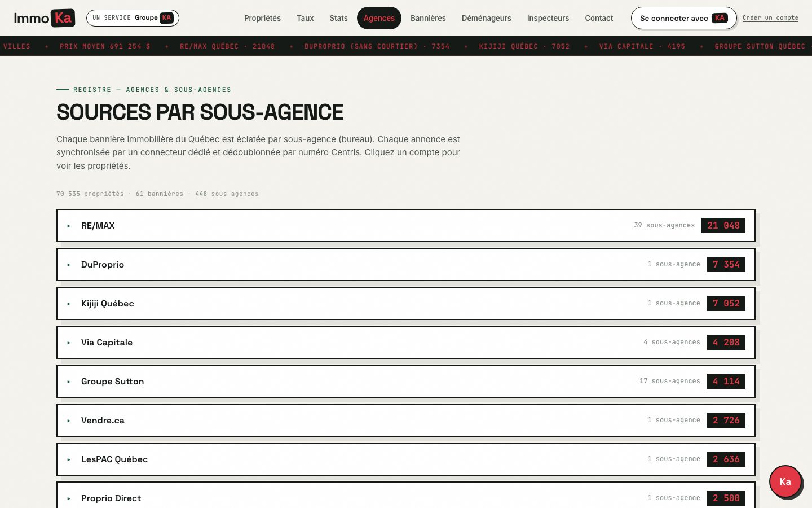
Task: Click Se connecter avec KA button
Action: click(x=683, y=18)
